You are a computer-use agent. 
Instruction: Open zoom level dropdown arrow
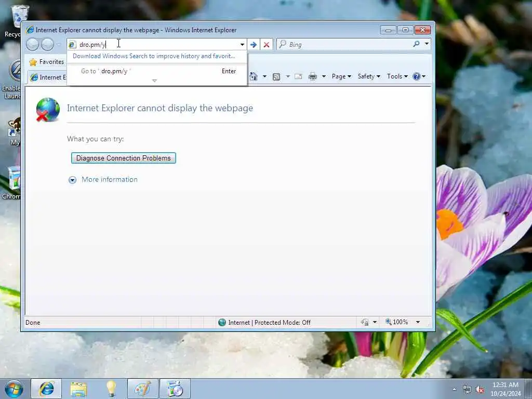point(418,322)
